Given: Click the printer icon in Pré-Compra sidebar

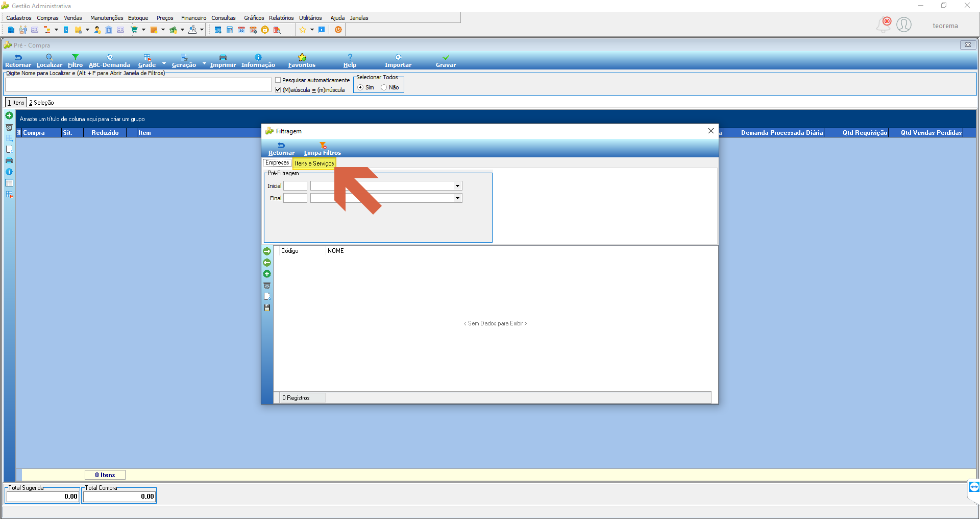Looking at the screenshot, I should (9, 160).
